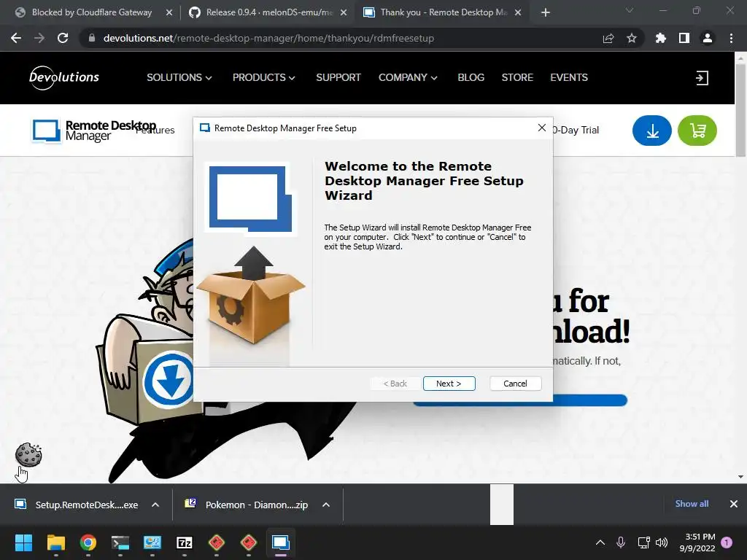Open a new Chrome tab

coord(546,12)
